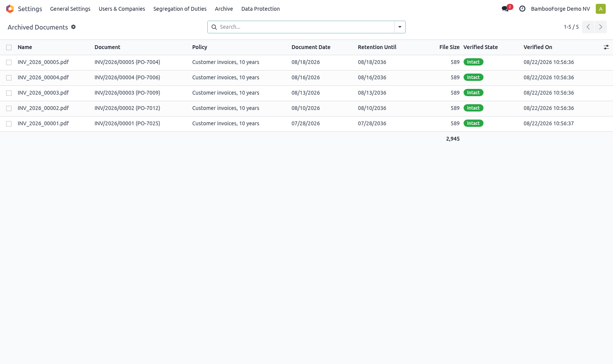This screenshot has height=364, width=613.
Task: Select checkbox for INV_2026_00004.pdf
Action: (9, 78)
